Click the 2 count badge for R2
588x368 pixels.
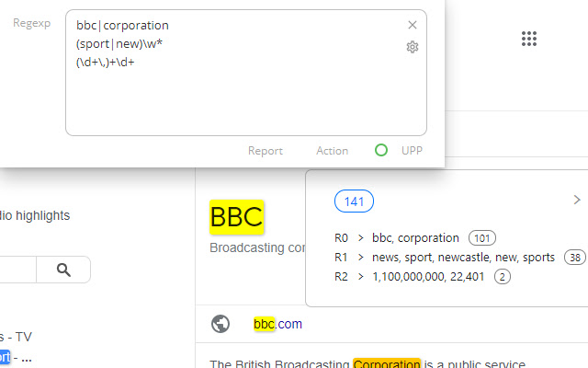pos(503,277)
